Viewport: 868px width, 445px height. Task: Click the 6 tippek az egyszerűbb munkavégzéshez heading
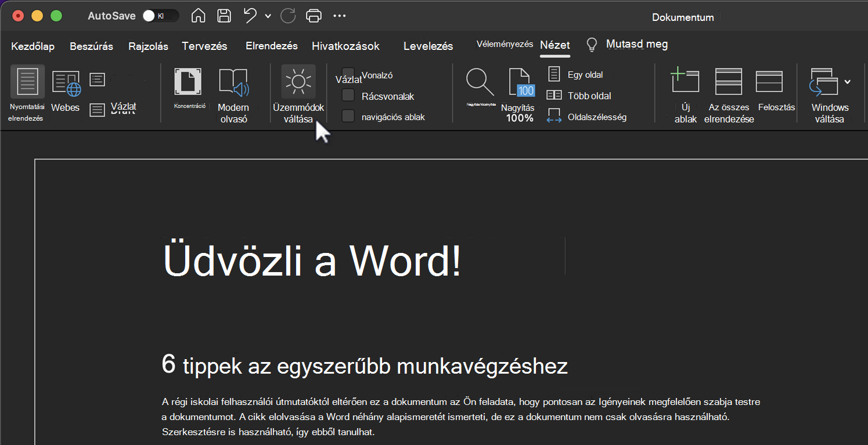coord(365,366)
